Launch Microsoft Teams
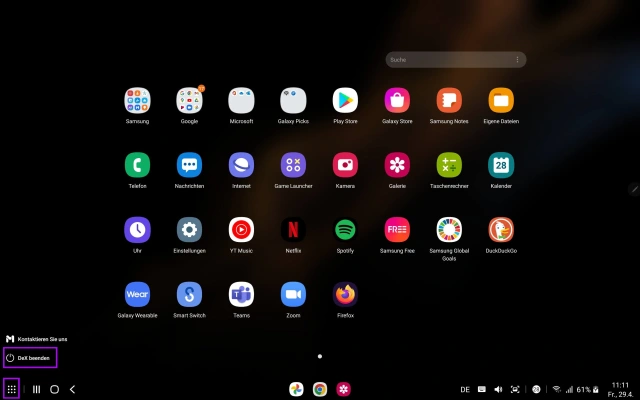 pos(241,294)
